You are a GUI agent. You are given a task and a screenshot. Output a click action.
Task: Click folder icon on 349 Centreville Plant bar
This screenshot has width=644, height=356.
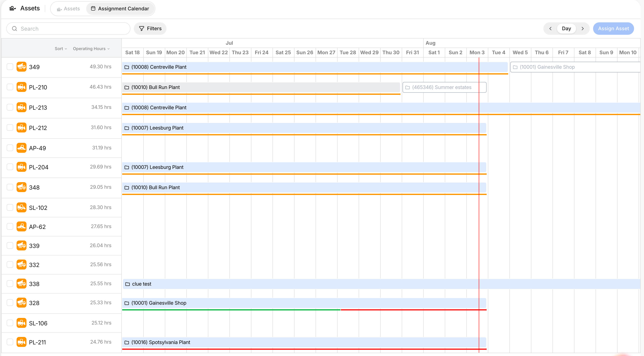click(127, 67)
